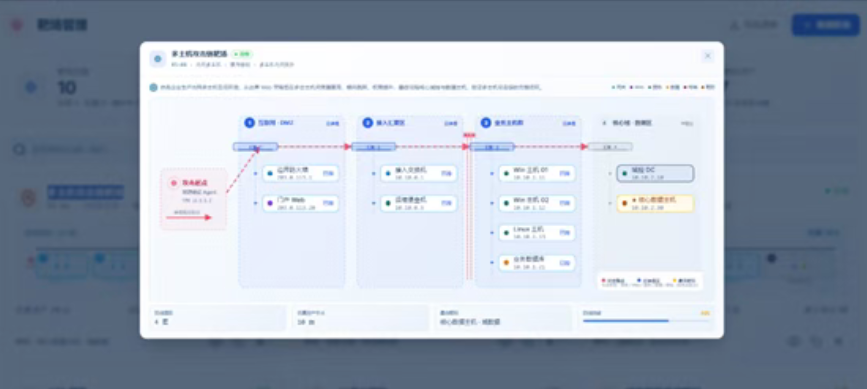Select the 门户 Web host node
Viewport: 867px width, 389px height.
click(300, 203)
